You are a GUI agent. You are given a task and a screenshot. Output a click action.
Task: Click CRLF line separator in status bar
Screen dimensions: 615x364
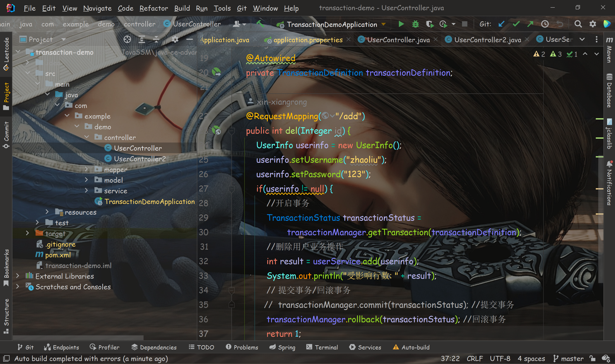click(x=475, y=359)
